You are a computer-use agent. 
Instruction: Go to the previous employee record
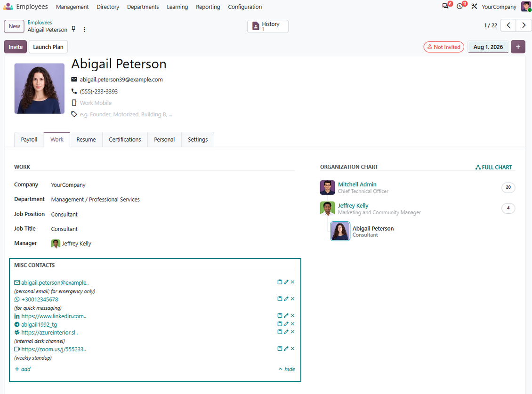pos(508,25)
